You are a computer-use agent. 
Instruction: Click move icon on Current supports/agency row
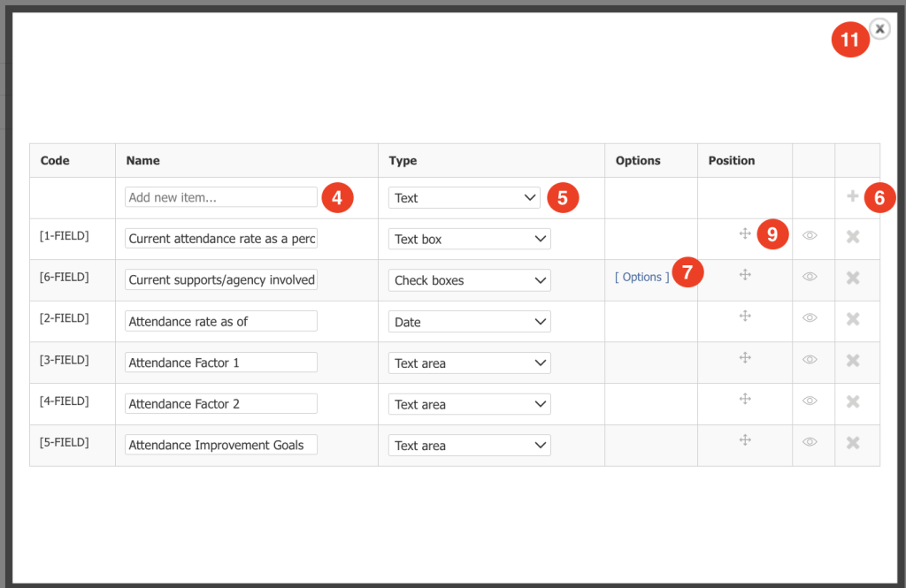click(x=745, y=274)
